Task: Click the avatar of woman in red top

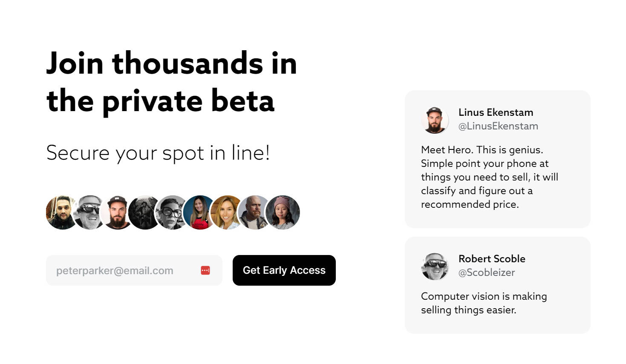Action: pos(199,212)
